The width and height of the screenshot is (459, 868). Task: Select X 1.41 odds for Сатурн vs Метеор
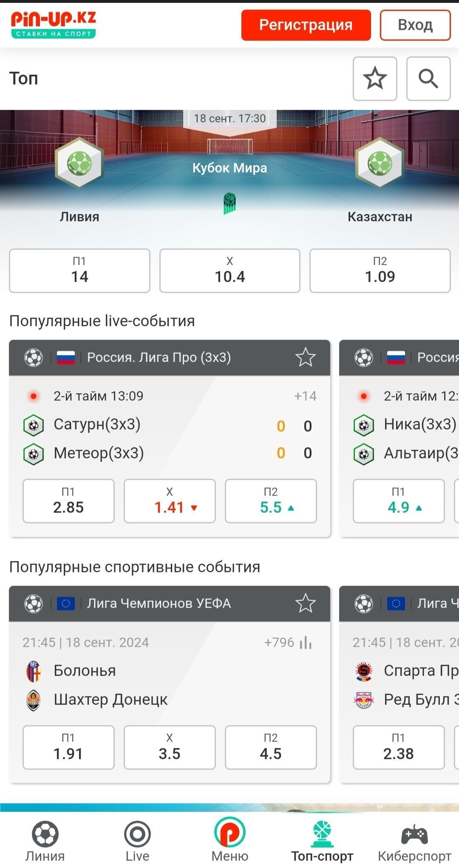pyautogui.click(x=170, y=501)
